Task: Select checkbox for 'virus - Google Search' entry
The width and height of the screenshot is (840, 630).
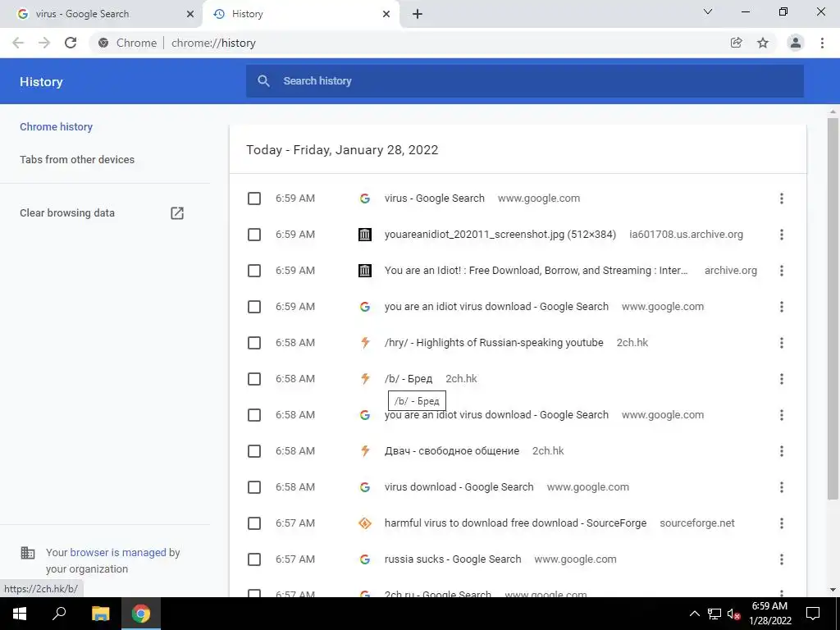Action: [254, 199]
